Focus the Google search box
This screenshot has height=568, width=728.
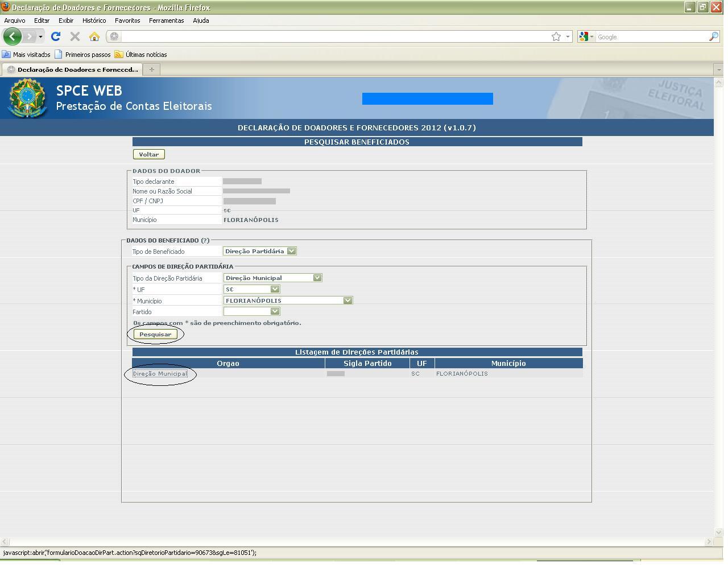[652, 37]
